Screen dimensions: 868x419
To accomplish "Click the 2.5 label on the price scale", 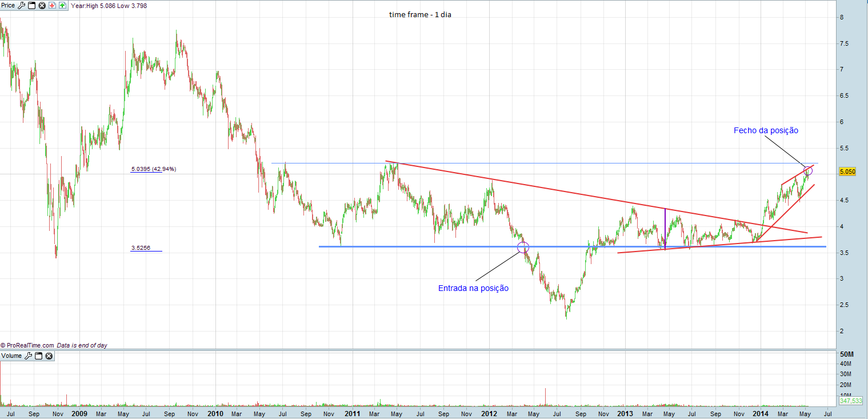I will coord(843,305).
